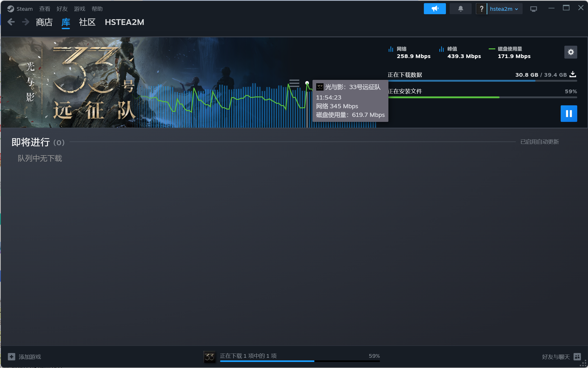The image size is (588, 368).
Task: Open the 查看 menu
Action: 45,9
